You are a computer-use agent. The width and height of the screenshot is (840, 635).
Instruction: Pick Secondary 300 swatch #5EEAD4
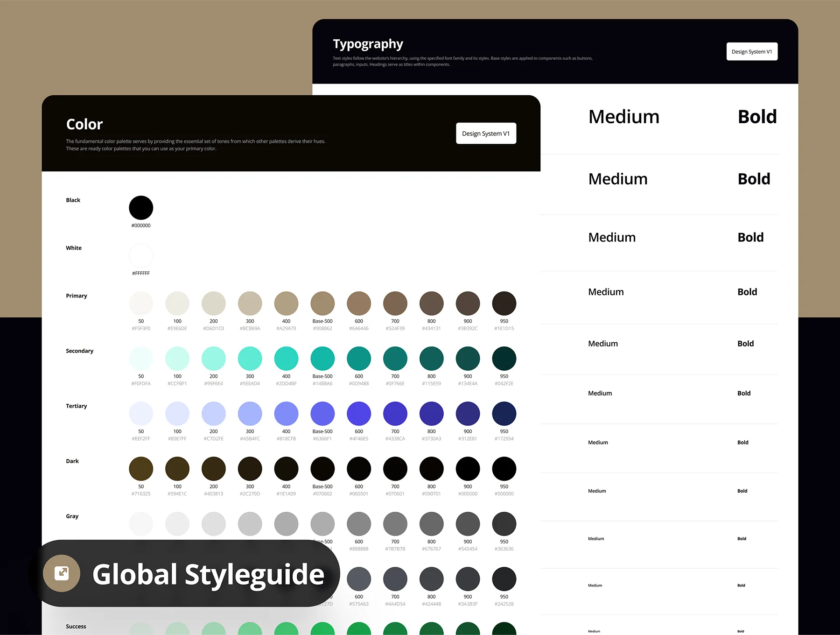click(250, 359)
